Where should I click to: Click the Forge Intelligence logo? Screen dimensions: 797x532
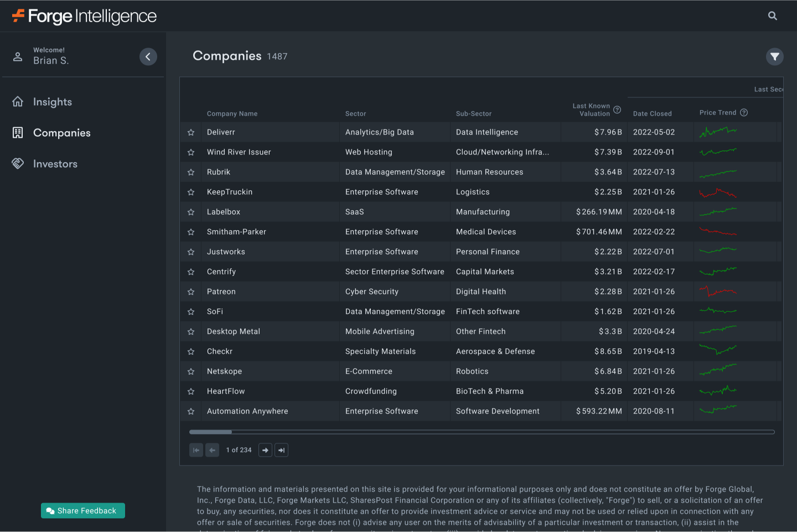tap(83, 16)
